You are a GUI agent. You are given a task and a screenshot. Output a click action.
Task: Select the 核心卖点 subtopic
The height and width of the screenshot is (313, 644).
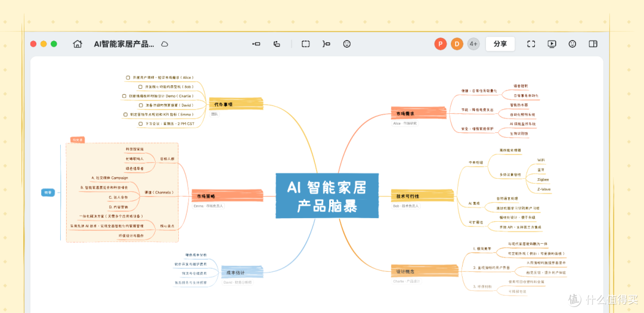pyautogui.click(x=166, y=226)
